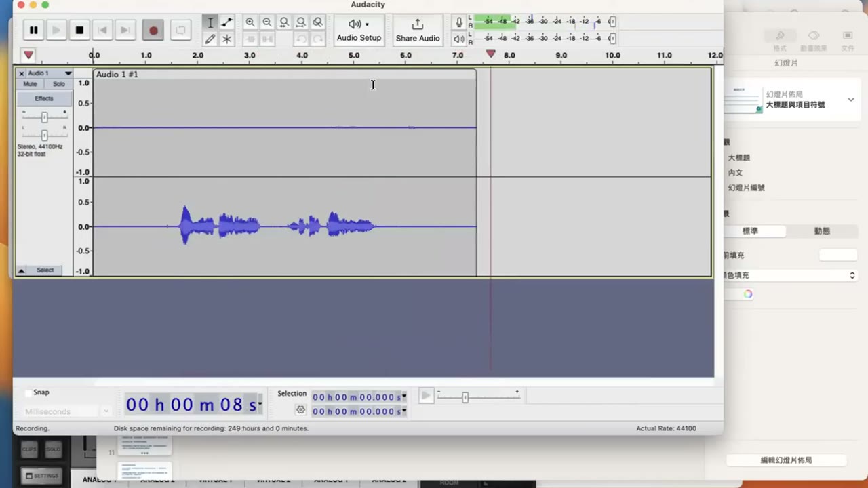This screenshot has width=868, height=488.
Task: Switch to the 動態 background tab
Action: coord(822,231)
